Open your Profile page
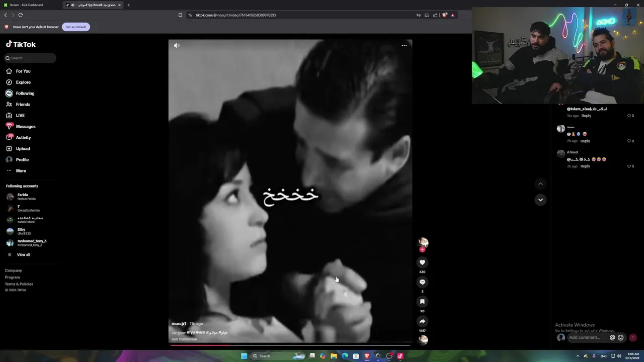The width and height of the screenshot is (644, 362). (18, 159)
